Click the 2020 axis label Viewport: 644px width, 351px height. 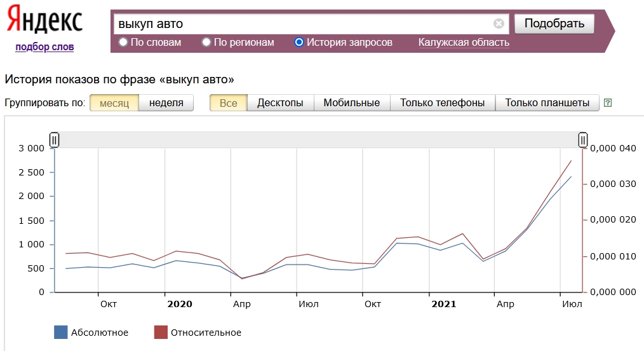180,304
